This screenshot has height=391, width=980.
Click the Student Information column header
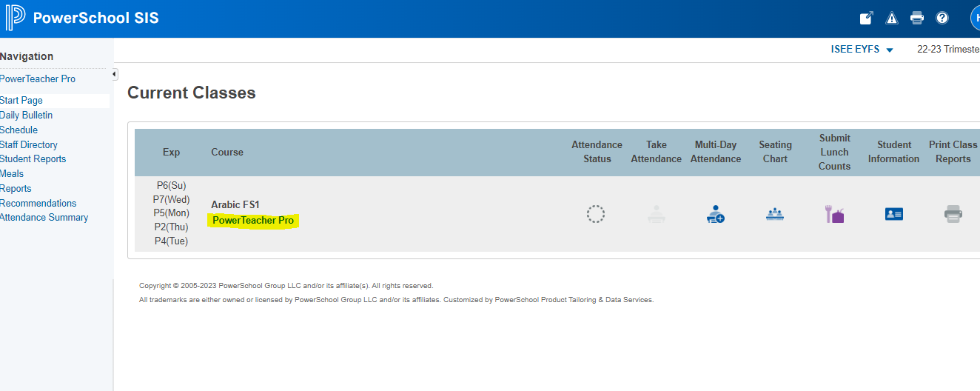894,152
